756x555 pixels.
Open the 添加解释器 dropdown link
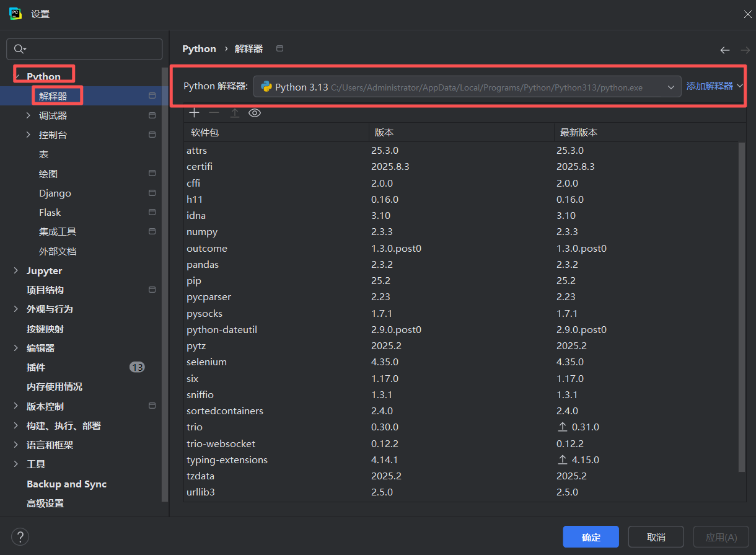pyautogui.click(x=714, y=86)
